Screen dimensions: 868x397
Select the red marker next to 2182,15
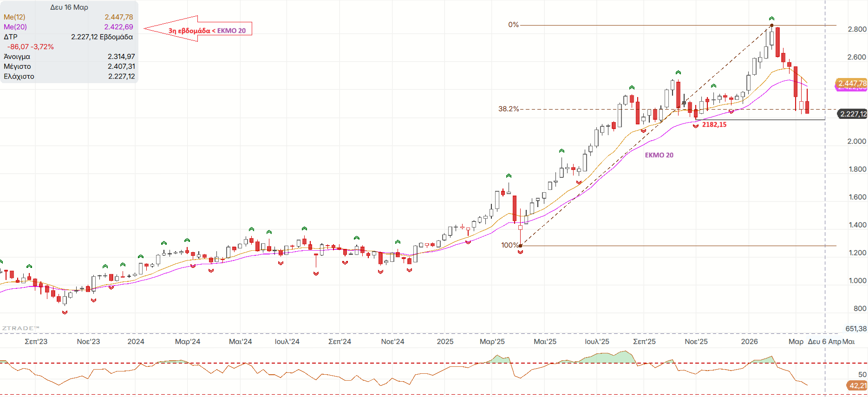click(x=696, y=126)
